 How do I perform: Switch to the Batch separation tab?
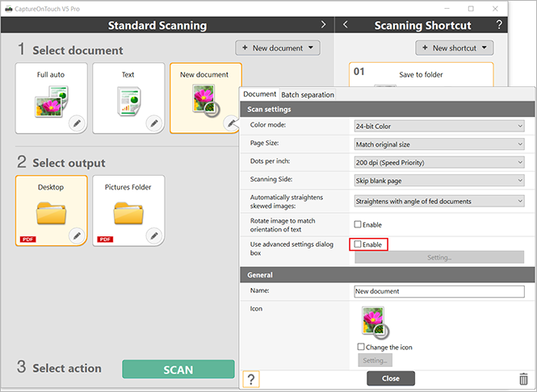tap(308, 95)
